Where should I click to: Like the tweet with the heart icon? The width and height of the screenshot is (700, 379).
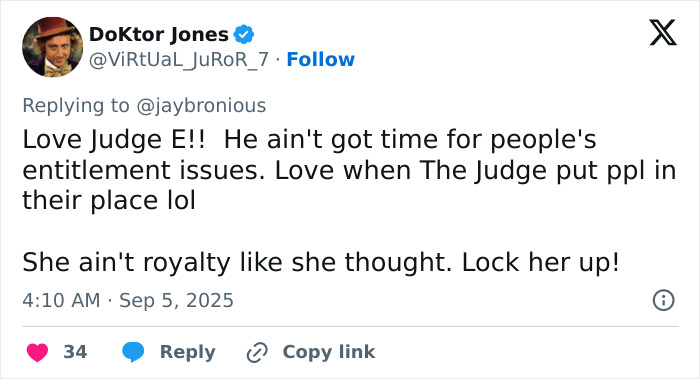(x=38, y=352)
